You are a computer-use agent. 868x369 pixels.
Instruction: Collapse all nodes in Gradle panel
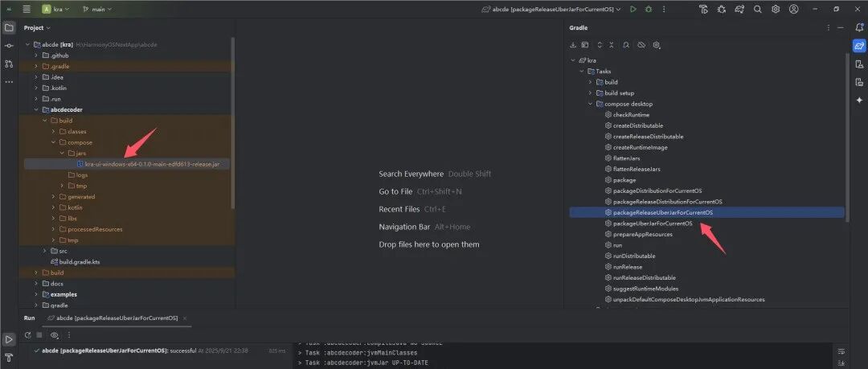click(611, 45)
